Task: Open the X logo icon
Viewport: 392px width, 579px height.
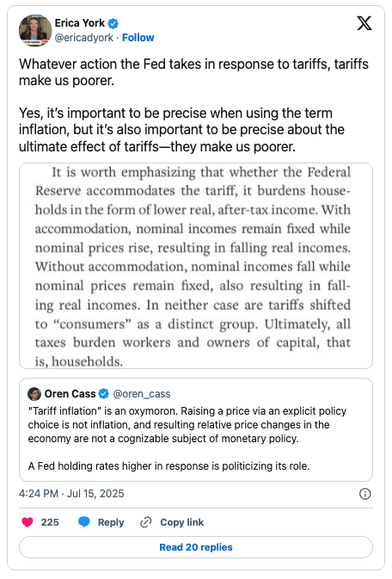Action: [364, 23]
